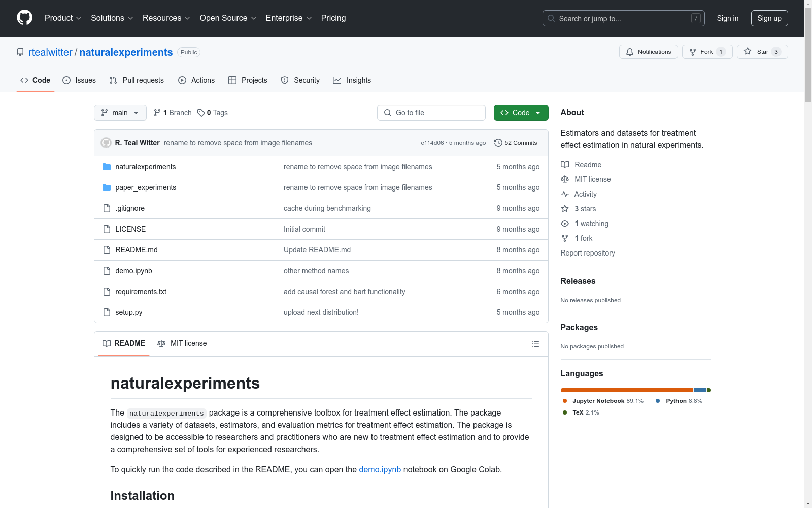
Task: Open the "cache during benchmarking" commit message
Action: click(x=327, y=208)
